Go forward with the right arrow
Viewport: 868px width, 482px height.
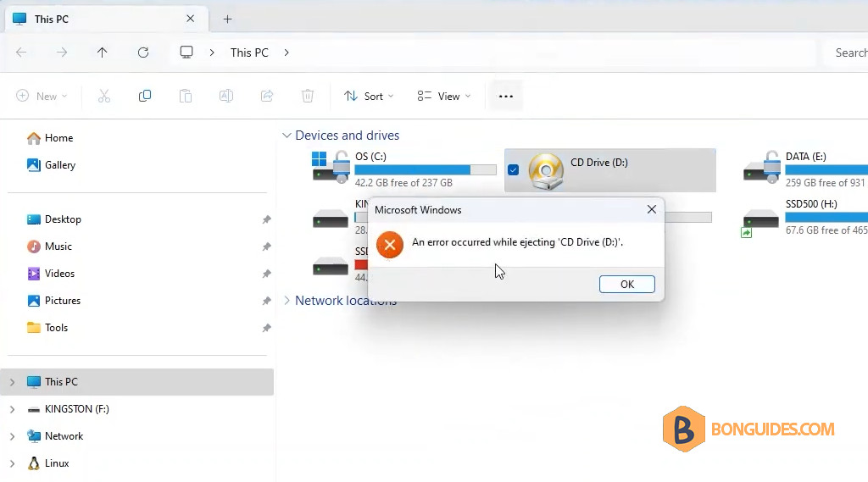[62, 53]
